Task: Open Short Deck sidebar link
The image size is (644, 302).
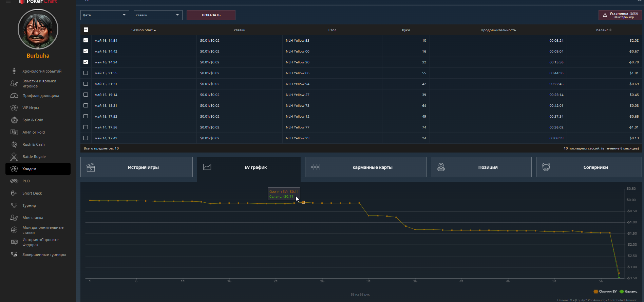Action: pos(32,193)
